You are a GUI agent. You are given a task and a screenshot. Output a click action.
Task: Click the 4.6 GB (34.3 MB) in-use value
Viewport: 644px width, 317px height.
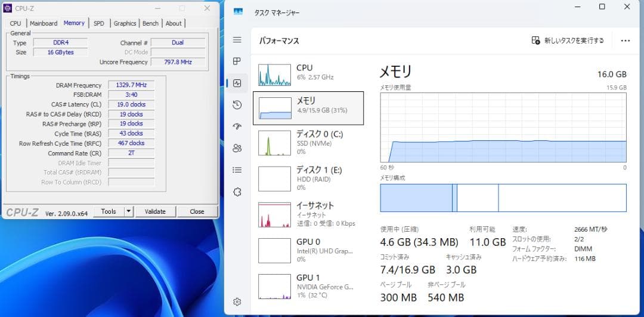[419, 242]
